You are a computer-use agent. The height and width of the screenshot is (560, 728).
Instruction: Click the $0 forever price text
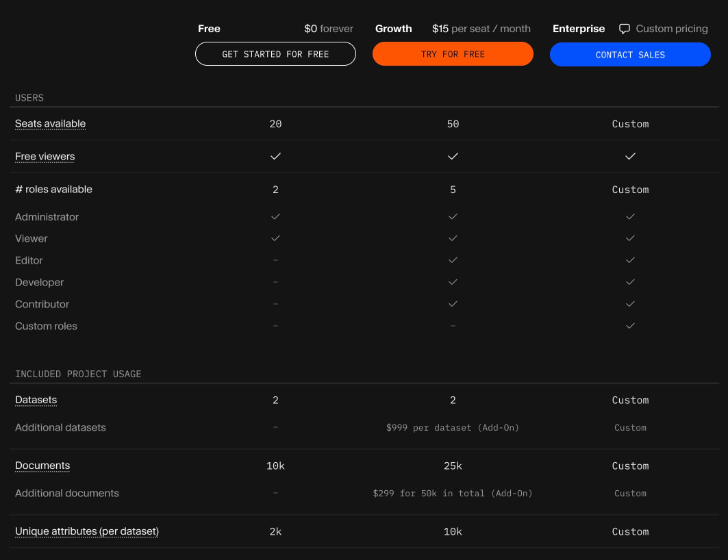point(329,29)
